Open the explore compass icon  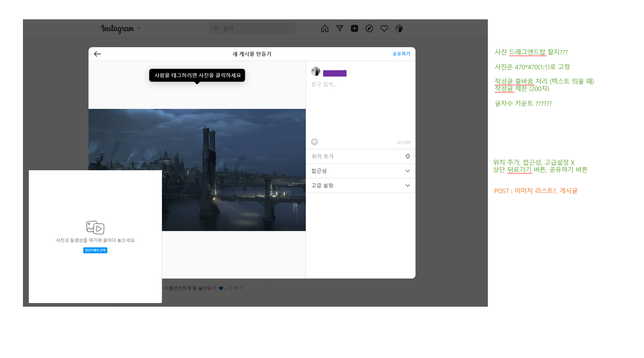click(x=369, y=28)
